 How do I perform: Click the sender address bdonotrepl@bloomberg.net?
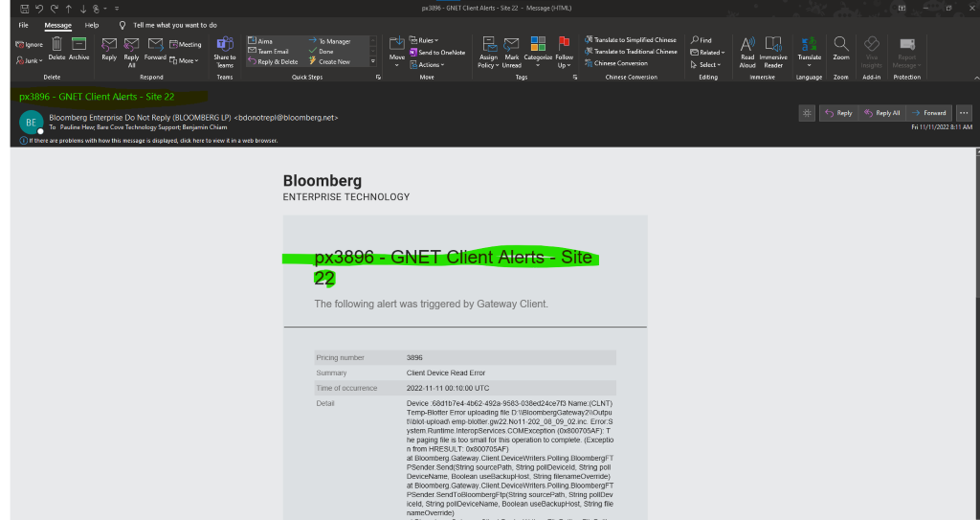click(285, 118)
